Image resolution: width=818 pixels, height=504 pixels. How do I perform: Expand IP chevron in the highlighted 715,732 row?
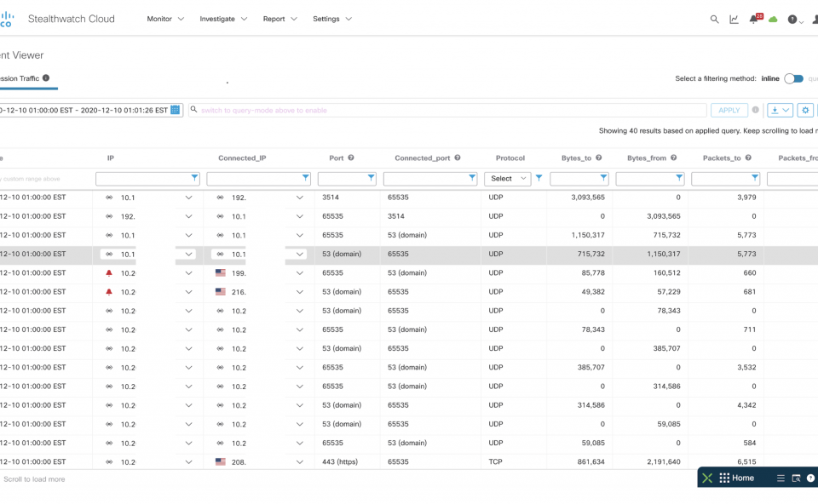(189, 255)
